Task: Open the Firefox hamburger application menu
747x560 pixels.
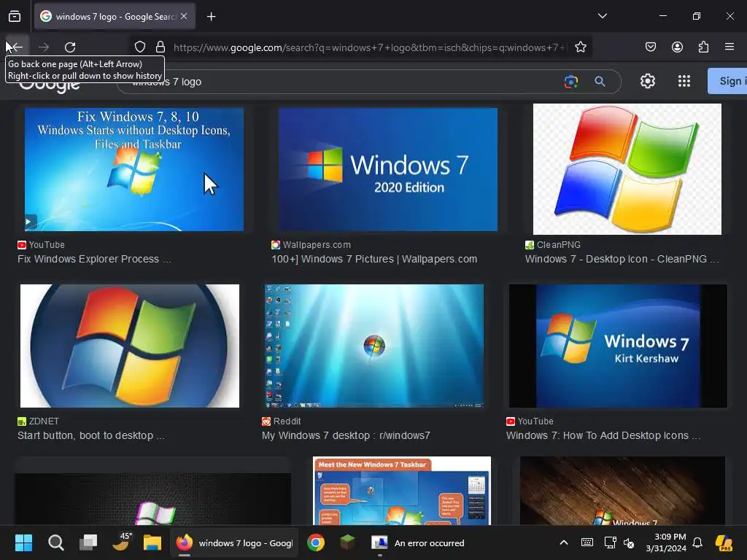Action: (729, 47)
